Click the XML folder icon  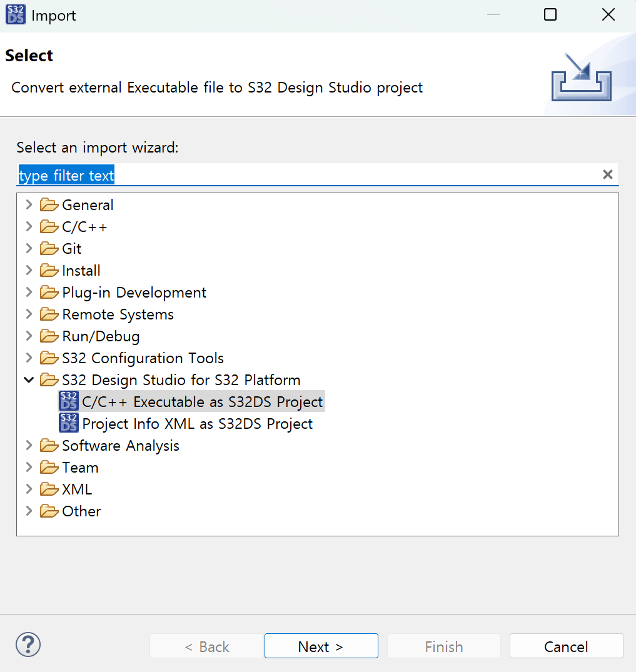click(x=49, y=489)
